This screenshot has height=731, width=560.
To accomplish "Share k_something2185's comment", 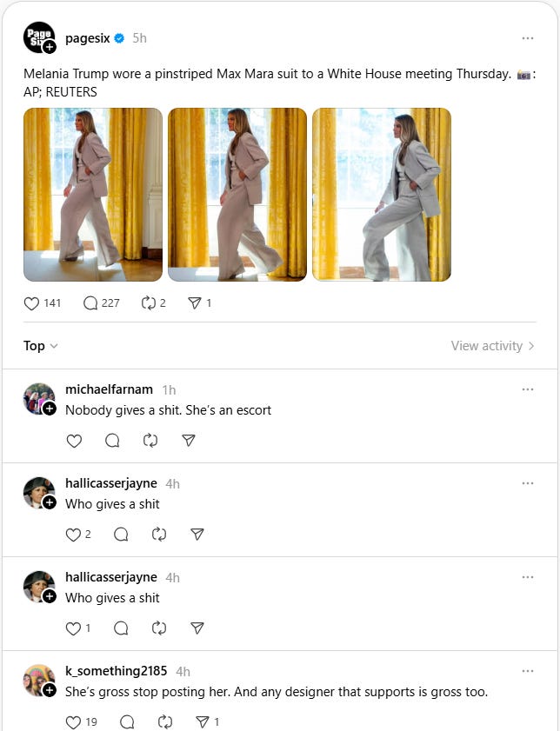I will pos(203,722).
